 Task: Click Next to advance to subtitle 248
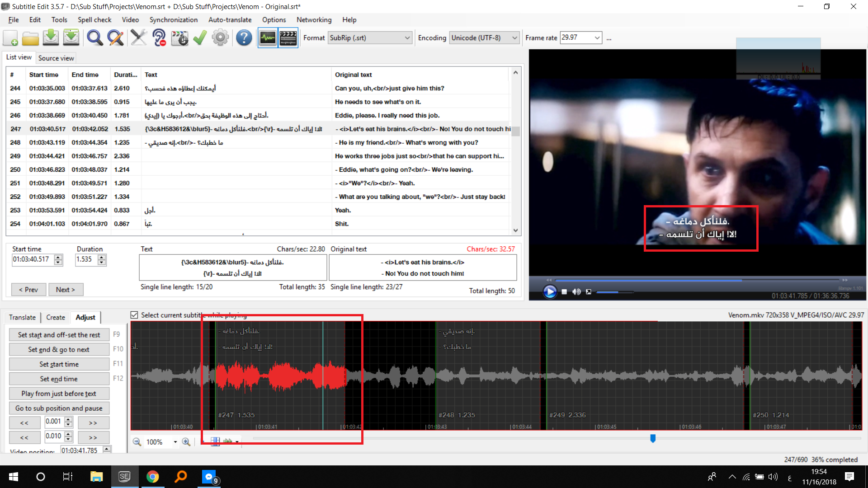click(x=66, y=289)
